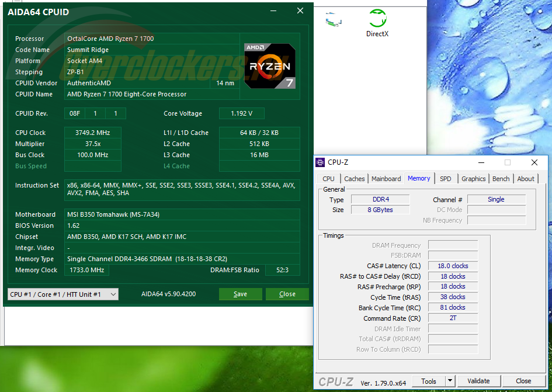Click the AuthenticAMD vendor value
Image resolution: width=552 pixels, height=392 pixels.
[89, 83]
